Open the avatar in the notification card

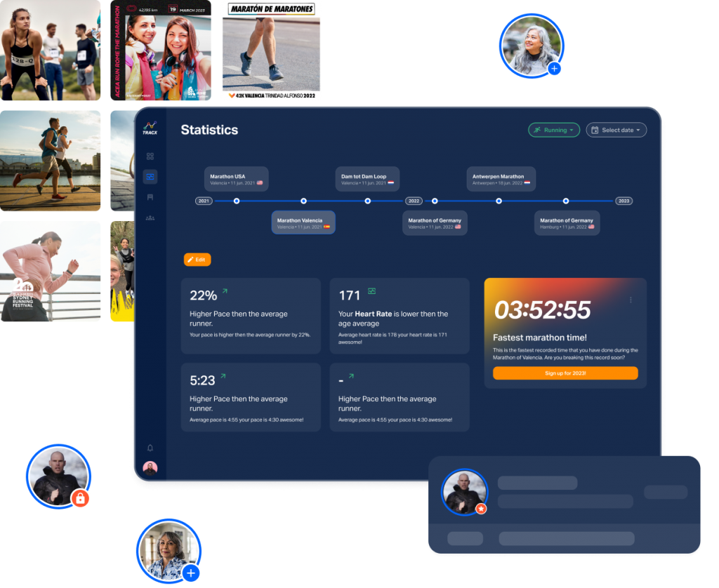(x=465, y=492)
